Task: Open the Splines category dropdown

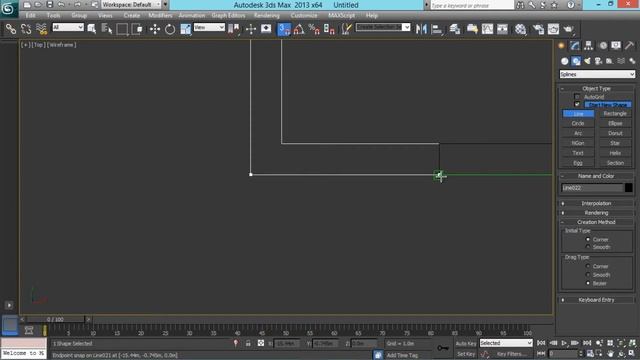Action: [597, 74]
